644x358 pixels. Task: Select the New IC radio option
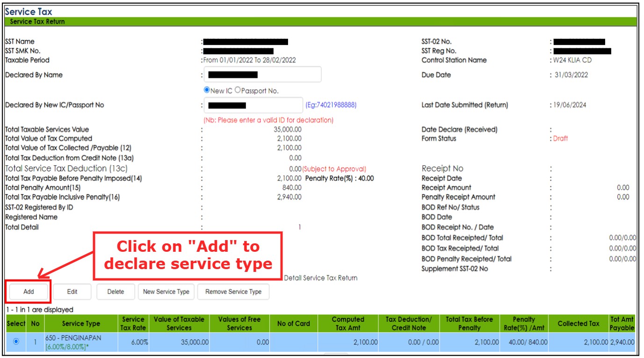(207, 90)
